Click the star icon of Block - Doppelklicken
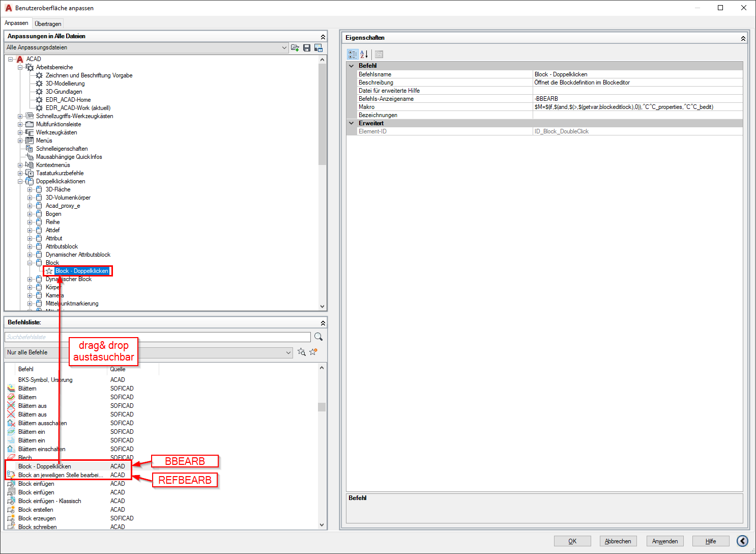The height and width of the screenshot is (554, 756). click(x=49, y=271)
